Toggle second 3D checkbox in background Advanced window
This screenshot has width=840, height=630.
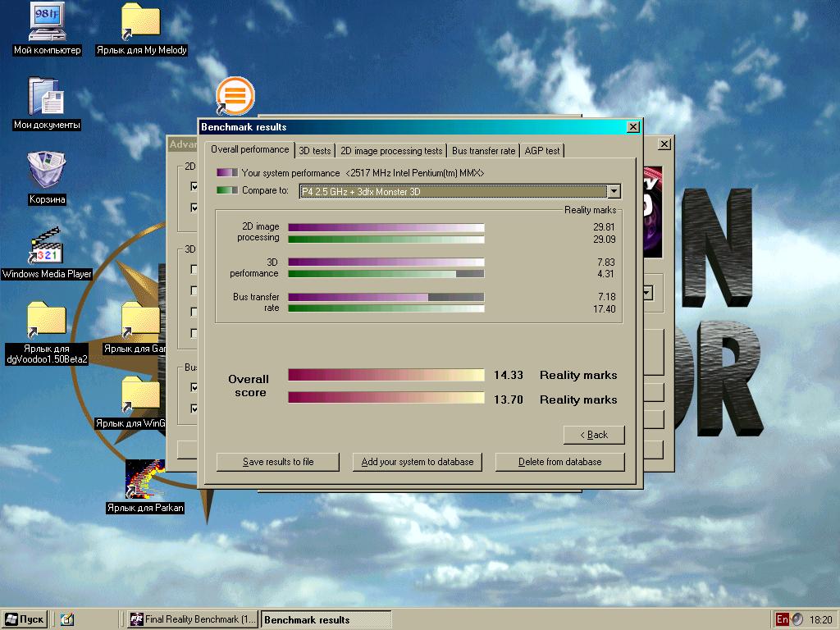(x=194, y=291)
